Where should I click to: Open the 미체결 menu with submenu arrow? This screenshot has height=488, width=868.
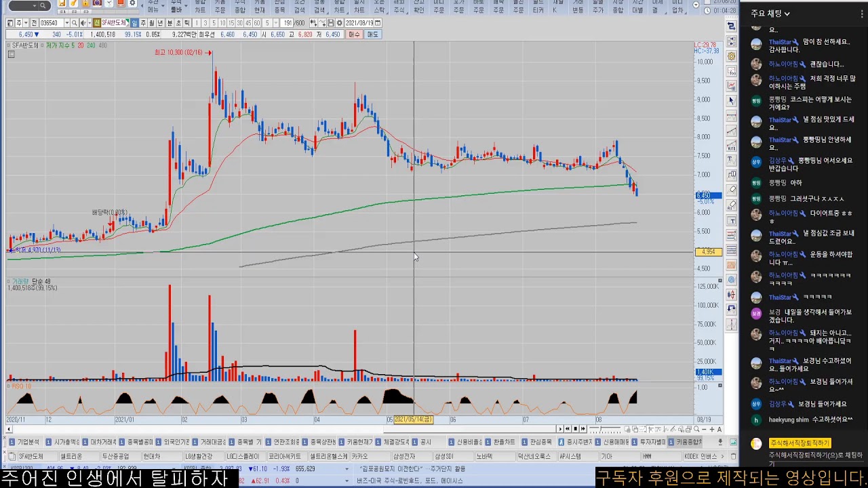tap(657, 7)
